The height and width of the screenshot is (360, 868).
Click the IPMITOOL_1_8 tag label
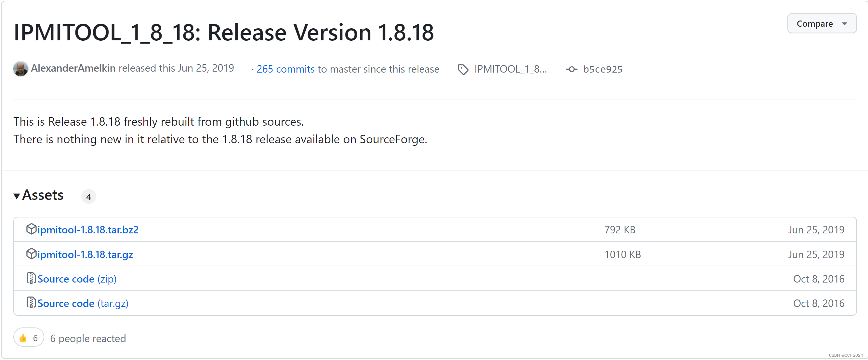click(x=510, y=69)
